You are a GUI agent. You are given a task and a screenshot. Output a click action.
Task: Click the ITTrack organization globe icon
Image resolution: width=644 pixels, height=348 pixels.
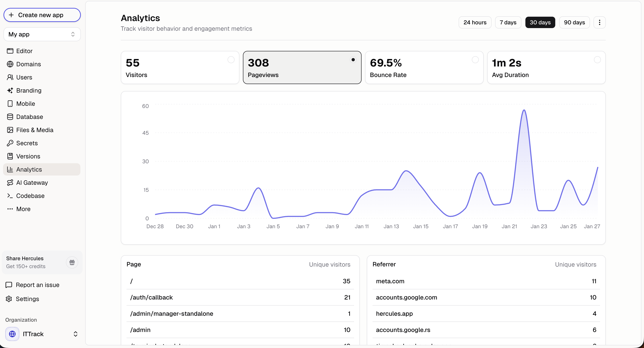(x=12, y=334)
